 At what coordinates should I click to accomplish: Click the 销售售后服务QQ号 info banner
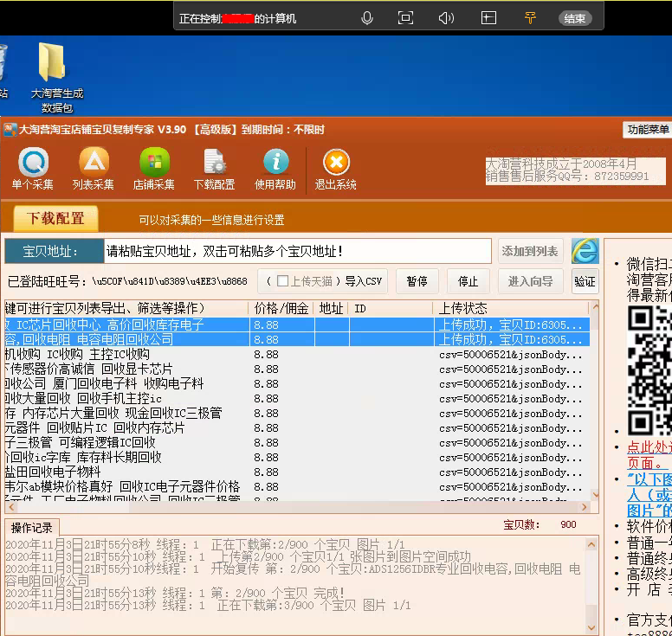575,170
